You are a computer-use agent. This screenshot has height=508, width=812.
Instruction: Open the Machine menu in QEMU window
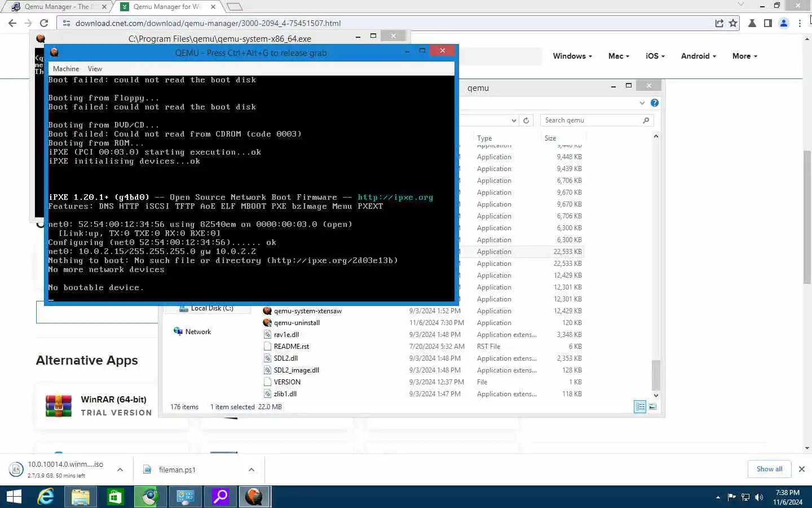point(66,69)
